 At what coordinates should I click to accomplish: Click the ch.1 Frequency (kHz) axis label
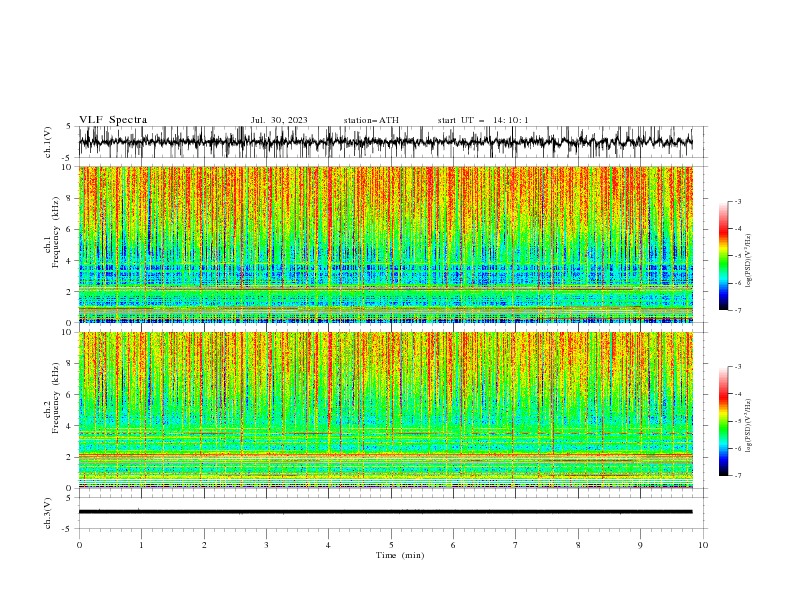52,232
